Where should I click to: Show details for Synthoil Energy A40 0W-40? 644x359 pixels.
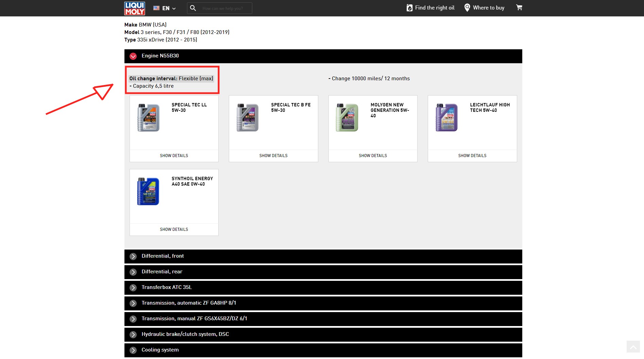(174, 229)
